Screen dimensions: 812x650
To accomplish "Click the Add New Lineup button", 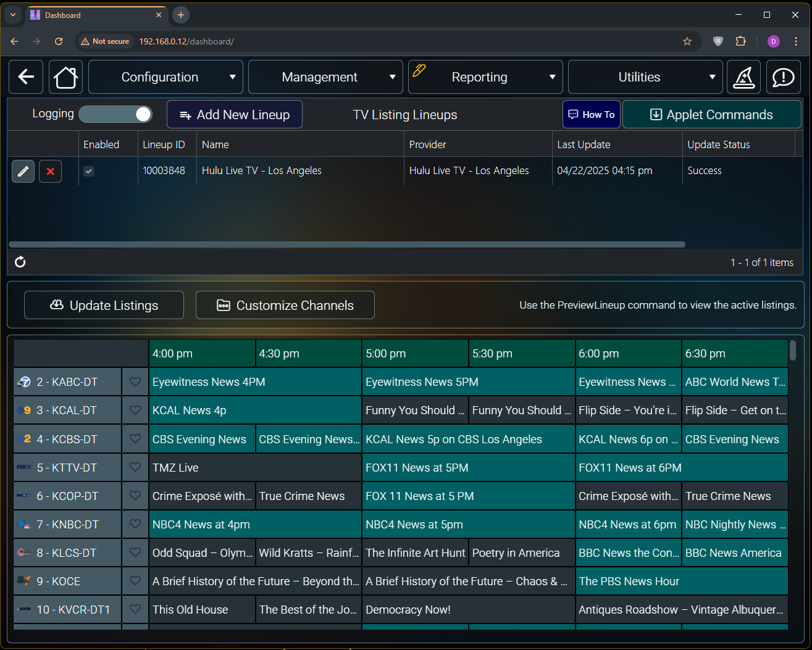I will tap(235, 114).
